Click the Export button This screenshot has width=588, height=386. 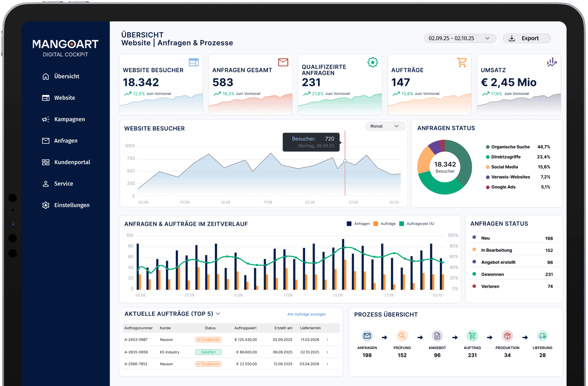point(527,38)
